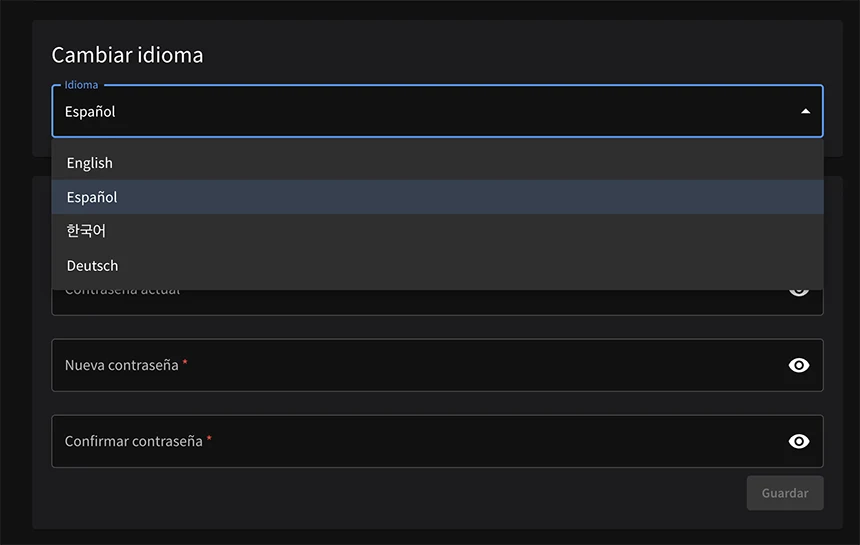
Task: Collapse the Idioma dropdown arrow
Action: click(806, 112)
